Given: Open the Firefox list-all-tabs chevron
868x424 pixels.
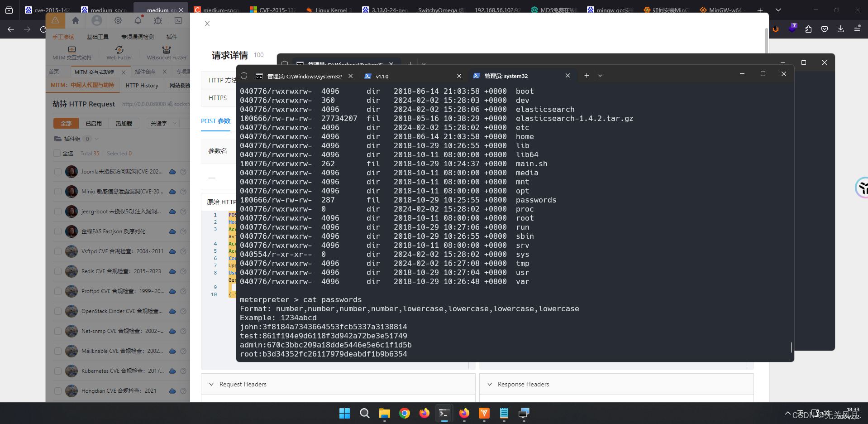Looking at the screenshot, I should click(778, 10).
